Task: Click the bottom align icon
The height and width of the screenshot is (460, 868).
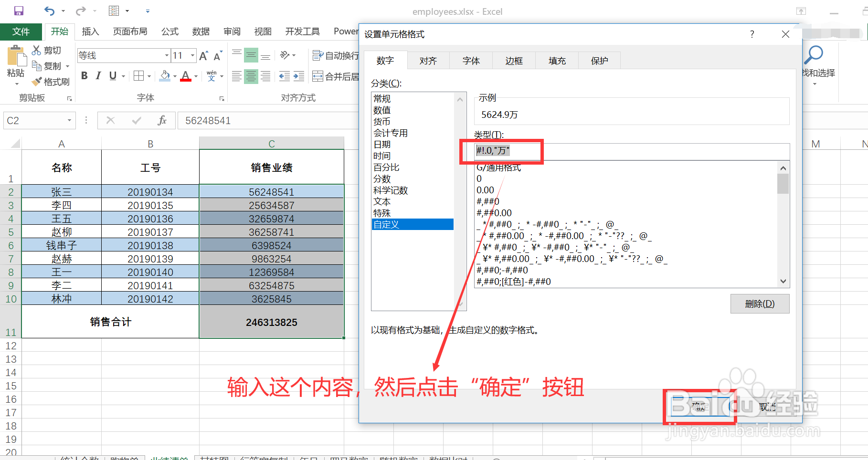Action: [265, 55]
